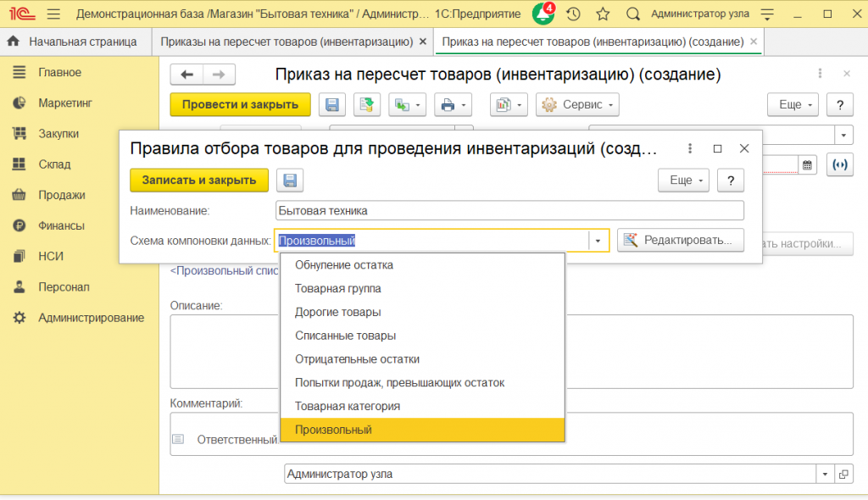
Task: Save the selection rule with diskette icon
Action: pyautogui.click(x=290, y=181)
